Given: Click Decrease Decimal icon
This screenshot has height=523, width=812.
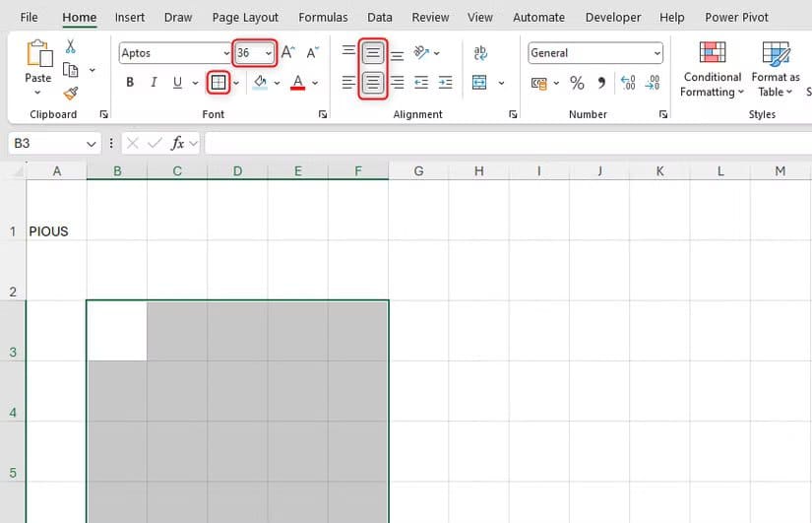Looking at the screenshot, I should click(653, 83).
